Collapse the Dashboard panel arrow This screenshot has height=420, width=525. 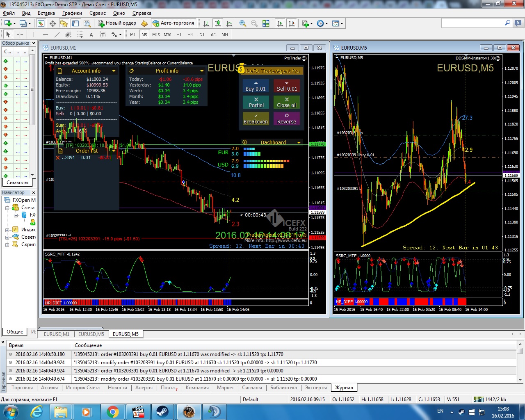[299, 143]
